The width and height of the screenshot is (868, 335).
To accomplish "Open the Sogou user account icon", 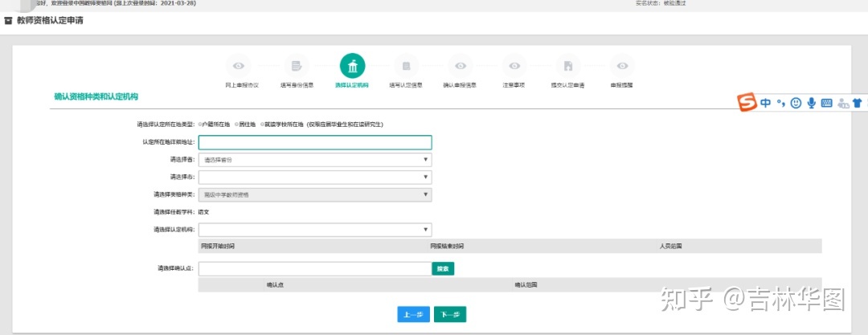I will (843, 103).
